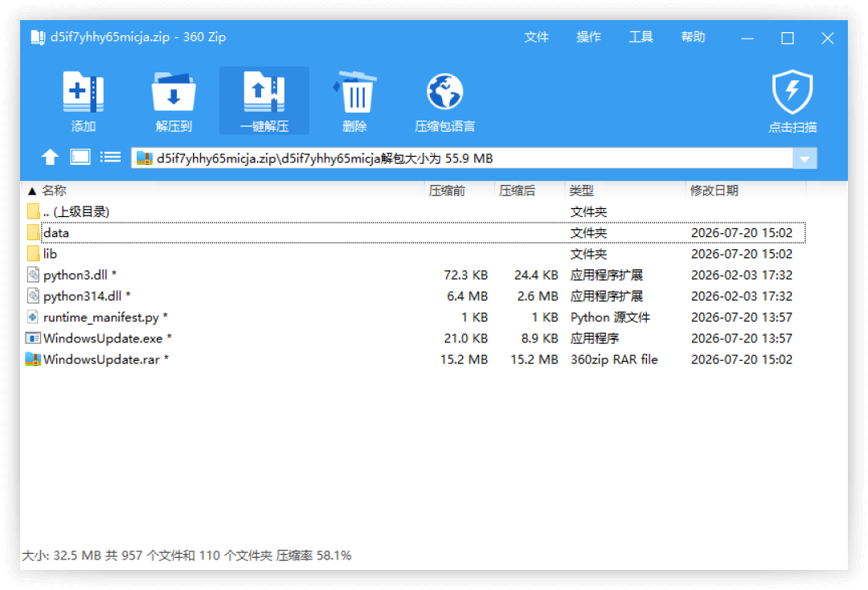Click the archive icon in the path bar
868x590 pixels.
144,158
